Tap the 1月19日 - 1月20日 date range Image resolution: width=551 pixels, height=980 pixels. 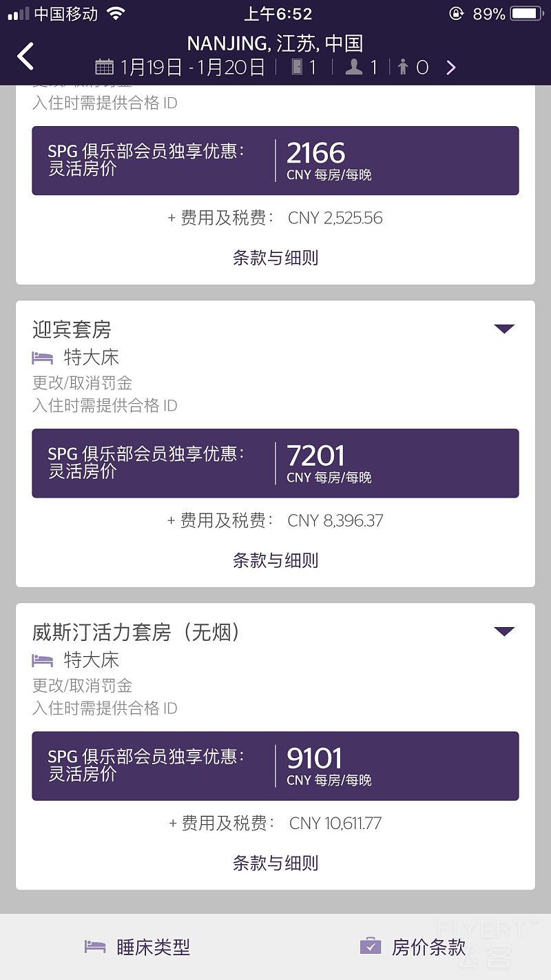click(x=192, y=67)
